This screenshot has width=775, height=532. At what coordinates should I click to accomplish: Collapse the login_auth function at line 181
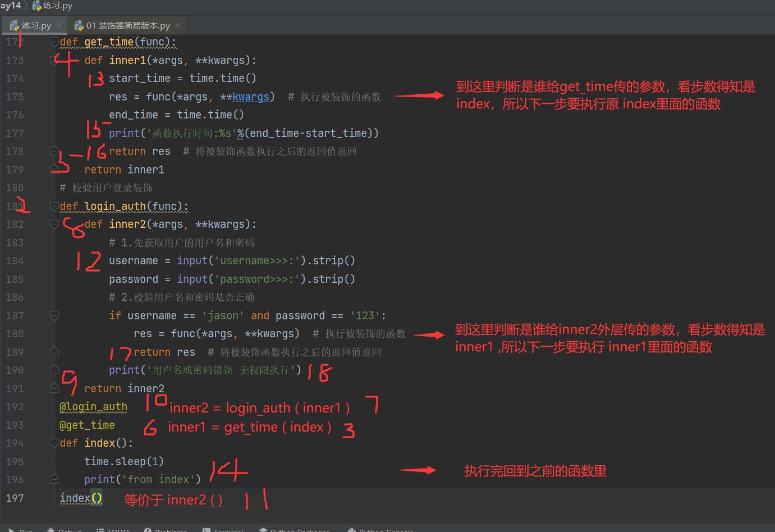tap(54, 205)
